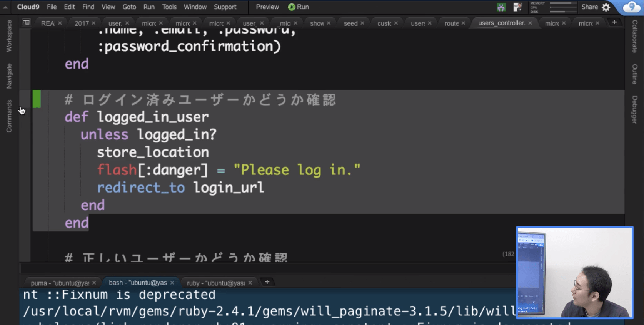Close the seed editor tab

click(x=362, y=23)
